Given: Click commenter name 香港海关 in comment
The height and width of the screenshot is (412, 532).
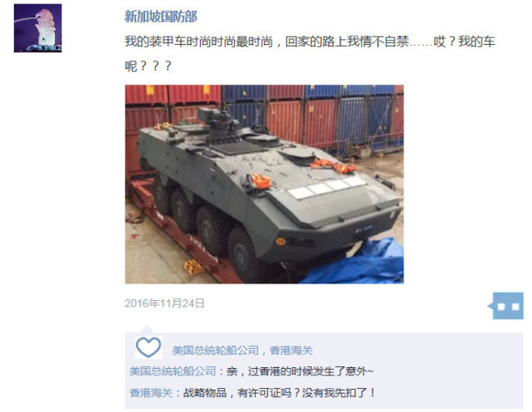Looking at the screenshot, I should (x=151, y=393).
